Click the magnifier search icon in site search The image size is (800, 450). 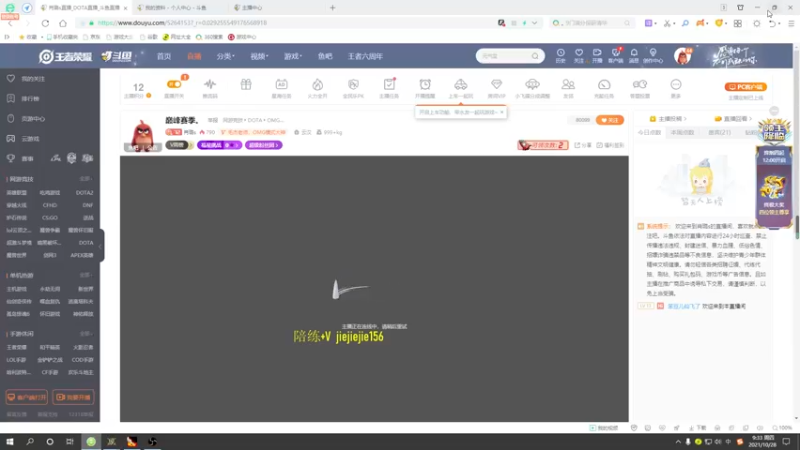click(x=535, y=56)
